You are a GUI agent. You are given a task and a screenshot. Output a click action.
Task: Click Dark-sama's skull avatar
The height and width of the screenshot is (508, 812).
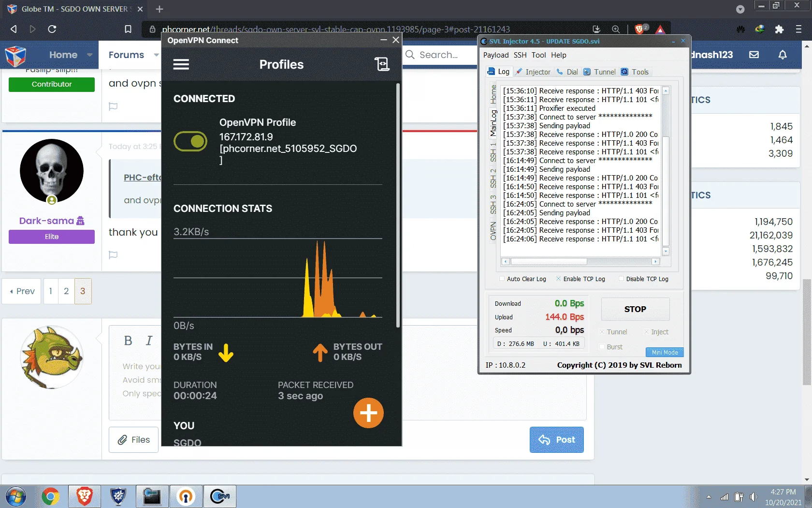[52, 171]
